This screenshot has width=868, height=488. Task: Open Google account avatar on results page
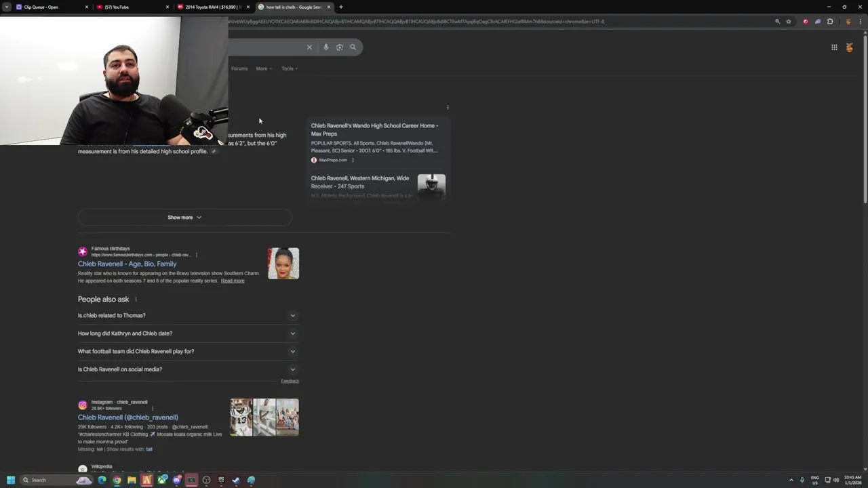tap(849, 47)
